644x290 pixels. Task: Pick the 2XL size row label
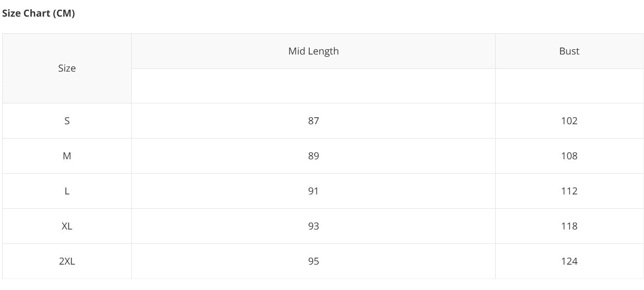pos(67,261)
